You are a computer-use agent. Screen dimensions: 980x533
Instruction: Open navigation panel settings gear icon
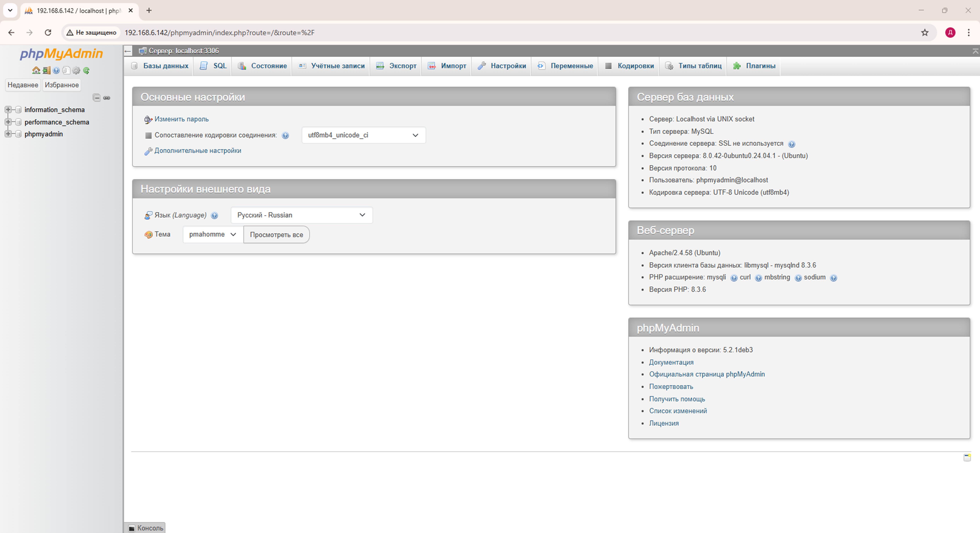pos(76,70)
